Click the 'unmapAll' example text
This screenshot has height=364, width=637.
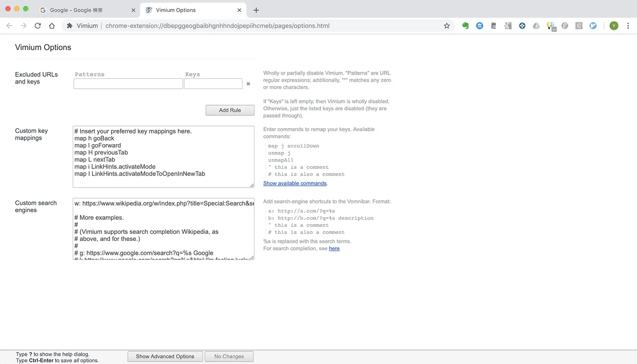(281, 160)
